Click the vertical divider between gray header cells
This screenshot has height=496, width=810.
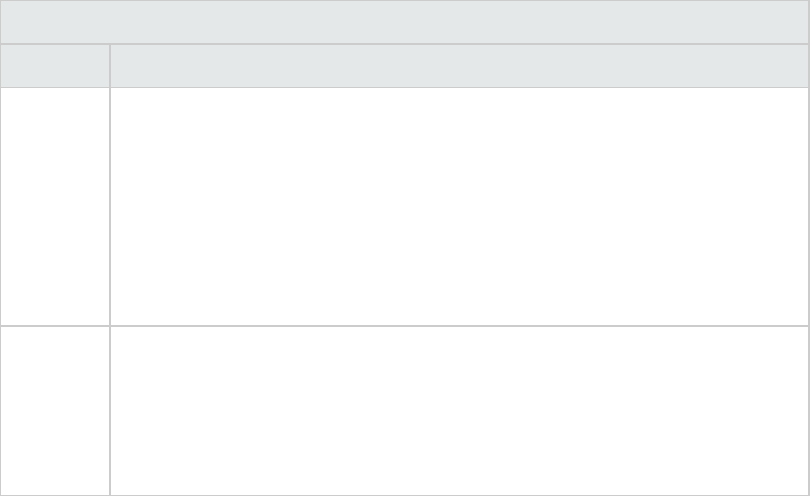110,66
